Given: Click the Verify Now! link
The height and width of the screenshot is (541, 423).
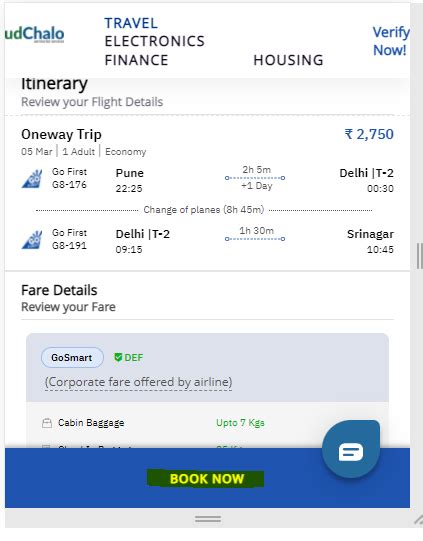Looking at the screenshot, I should pyautogui.click(x=391, y=41).
